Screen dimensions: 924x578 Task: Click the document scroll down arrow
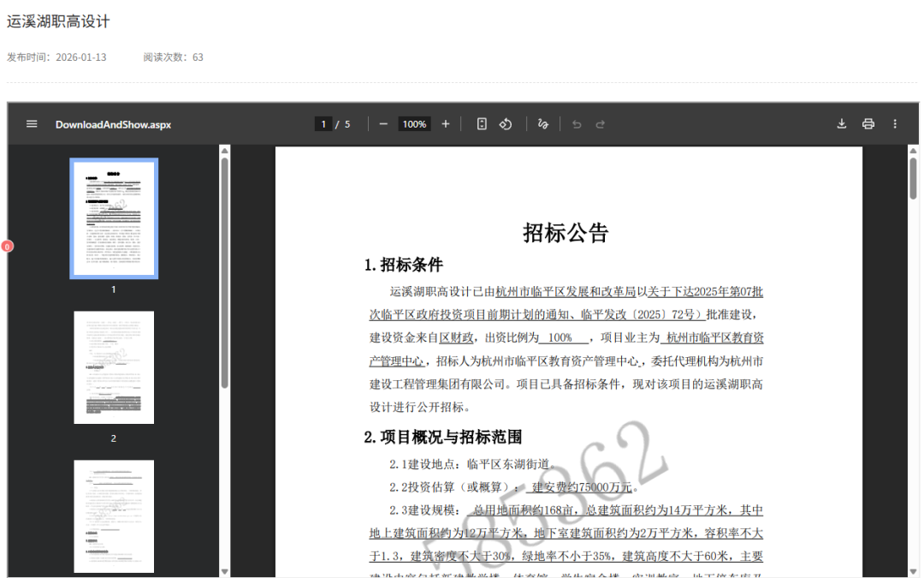click(x=914, y=571)
